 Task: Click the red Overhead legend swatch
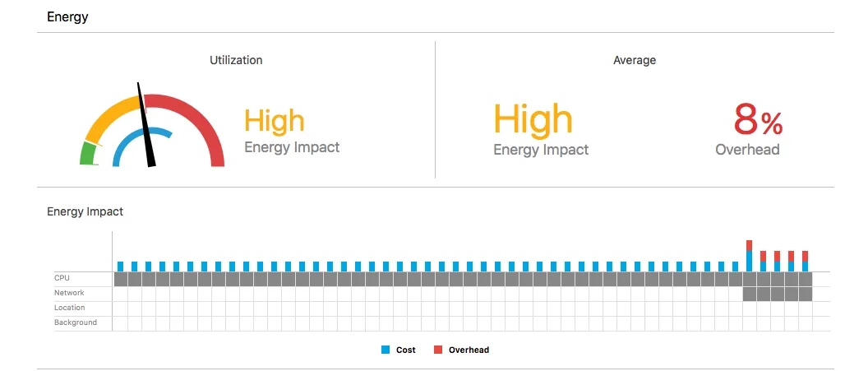[x=437, y=350]
